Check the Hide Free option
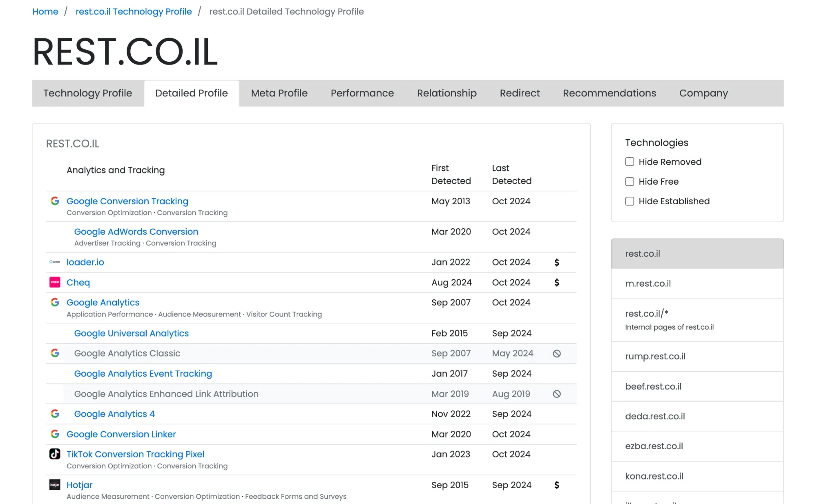The image size is (817, 504). click(x=629, y=181)
